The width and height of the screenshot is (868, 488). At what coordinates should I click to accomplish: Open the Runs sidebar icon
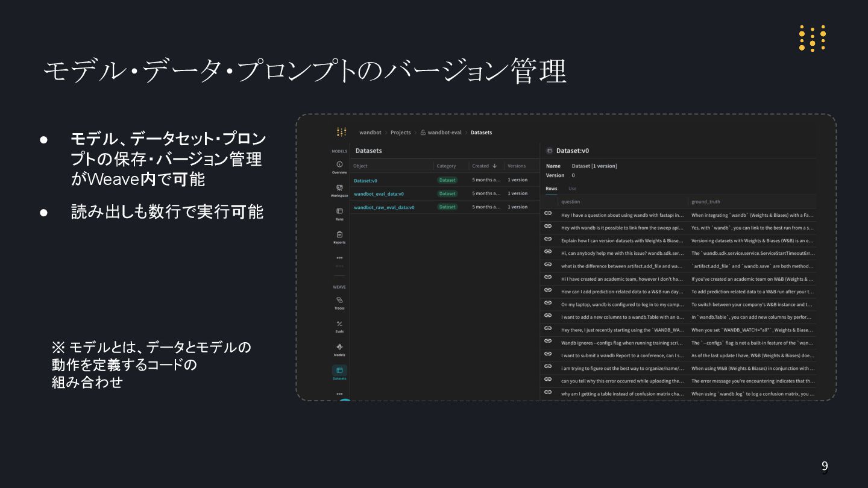(339, 211)
